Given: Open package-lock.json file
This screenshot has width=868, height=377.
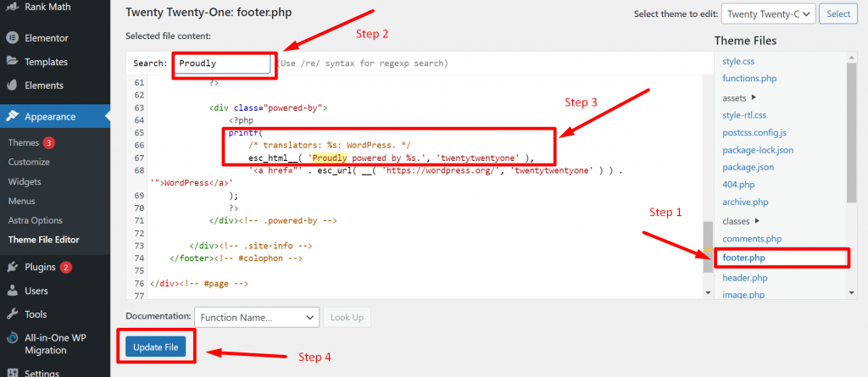Looking at the screenshot, I should pos(758,150).
